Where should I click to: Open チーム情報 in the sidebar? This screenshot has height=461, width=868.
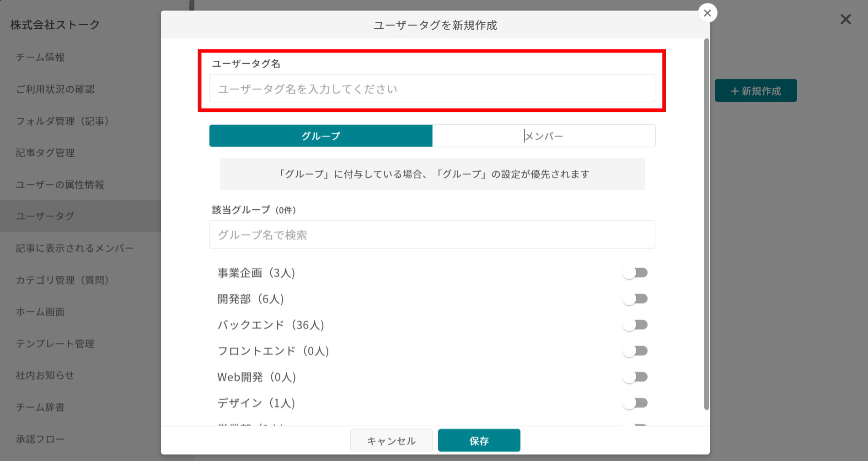(x=40, y=58)
